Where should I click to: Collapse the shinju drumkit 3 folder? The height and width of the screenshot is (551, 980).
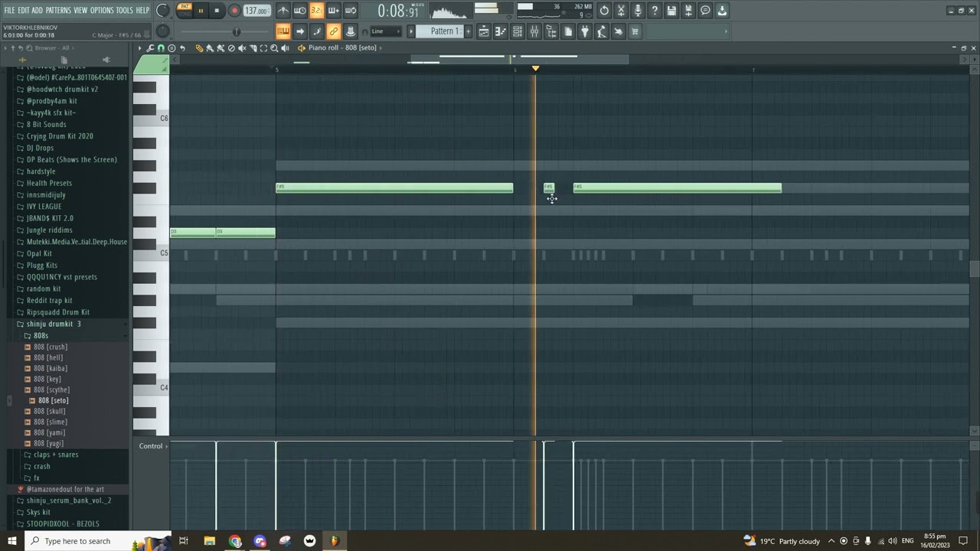(x=53, y=324)
